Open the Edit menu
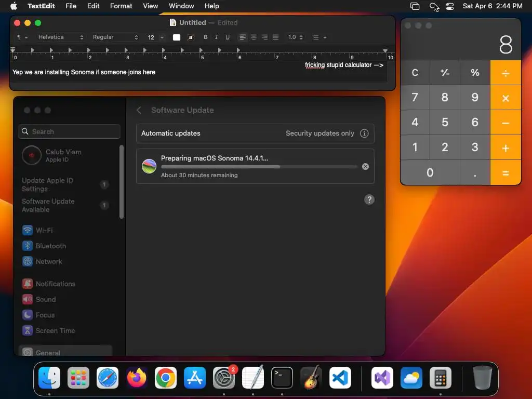 pyautogui.click(x=94, y=6)
